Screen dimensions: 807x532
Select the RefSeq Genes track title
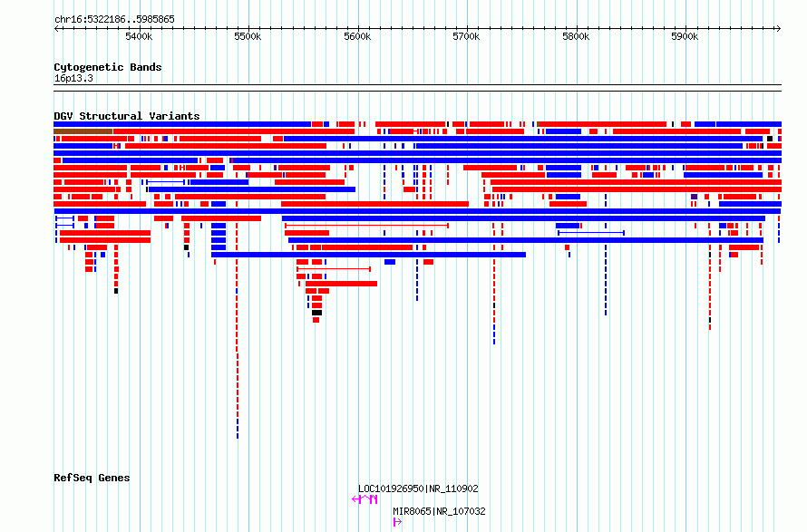92,478
